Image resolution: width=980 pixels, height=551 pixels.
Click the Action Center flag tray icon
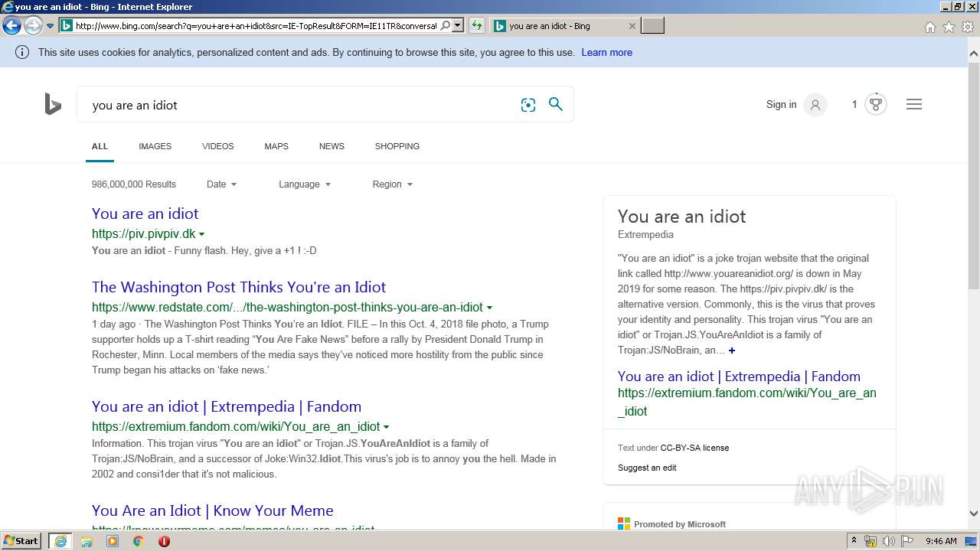tap(907, 541)
